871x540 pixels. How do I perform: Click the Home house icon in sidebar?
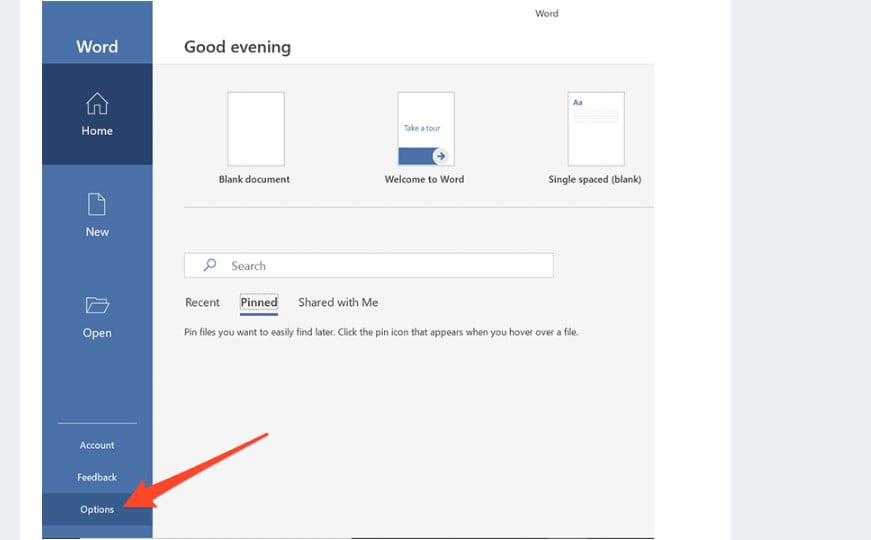pyautogui.click(x=97, y=104)
